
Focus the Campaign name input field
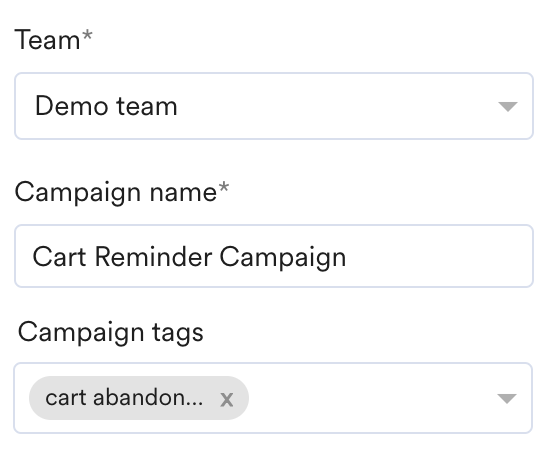tap(274, 256)
